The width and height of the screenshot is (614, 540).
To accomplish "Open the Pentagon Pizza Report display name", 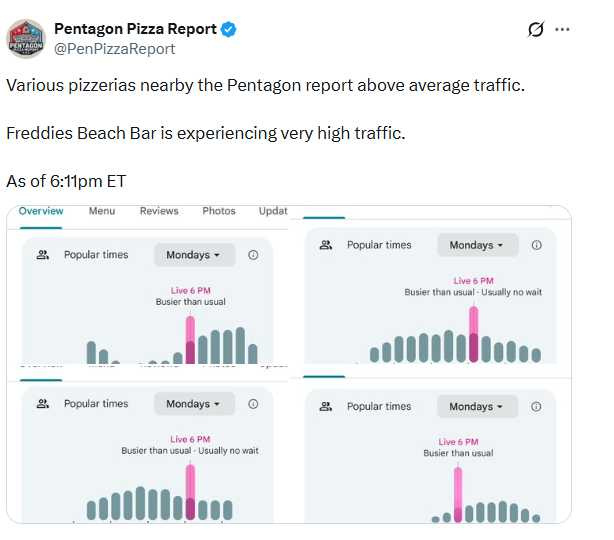I will pyautogui.click(x=135, y=29).
